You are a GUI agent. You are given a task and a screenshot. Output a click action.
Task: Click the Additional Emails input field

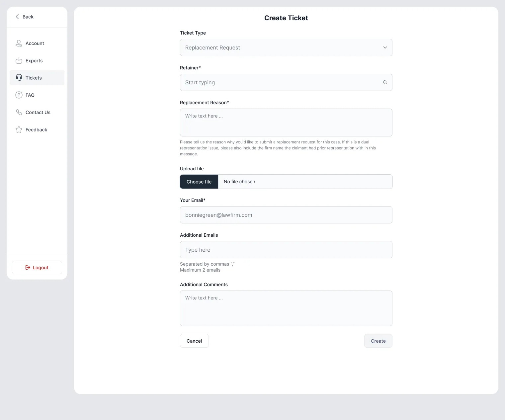[286, 250]
